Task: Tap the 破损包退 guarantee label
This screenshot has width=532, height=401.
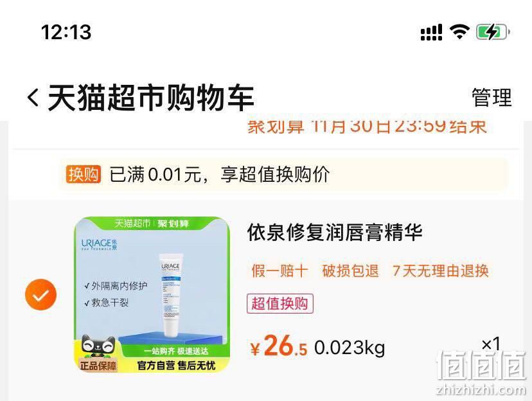Action: click(x=350, y=271)
